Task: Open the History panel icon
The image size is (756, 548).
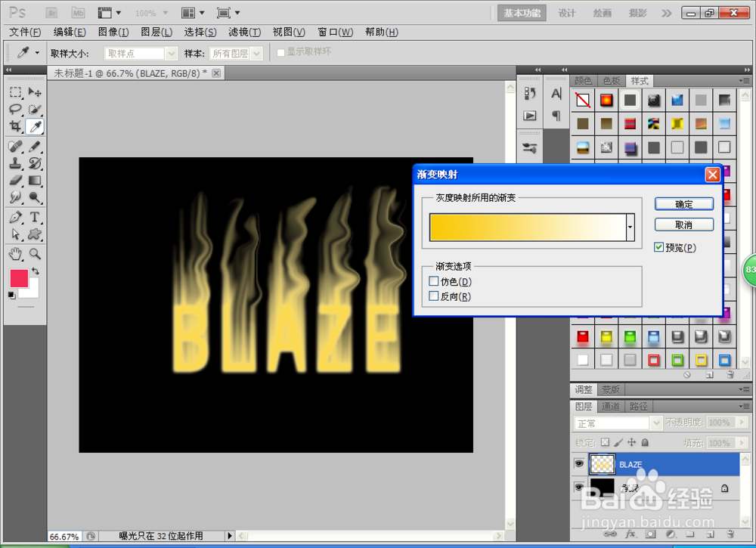Action: 530,94
